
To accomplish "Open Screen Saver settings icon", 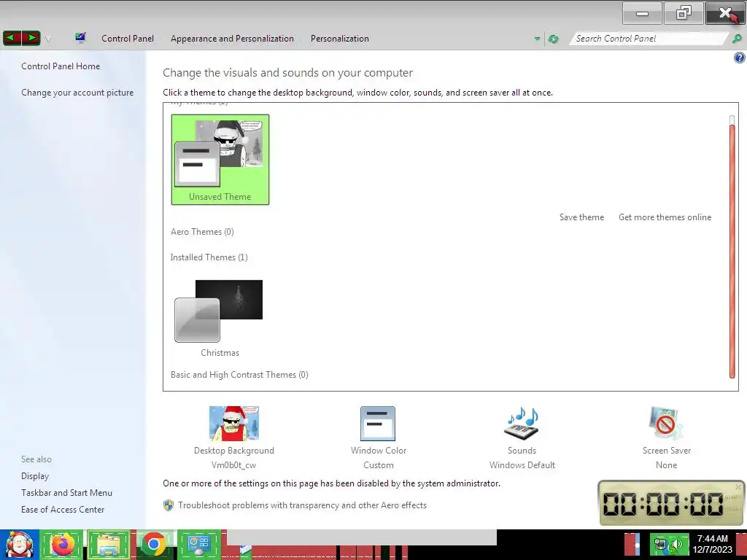I will point(666,424).
